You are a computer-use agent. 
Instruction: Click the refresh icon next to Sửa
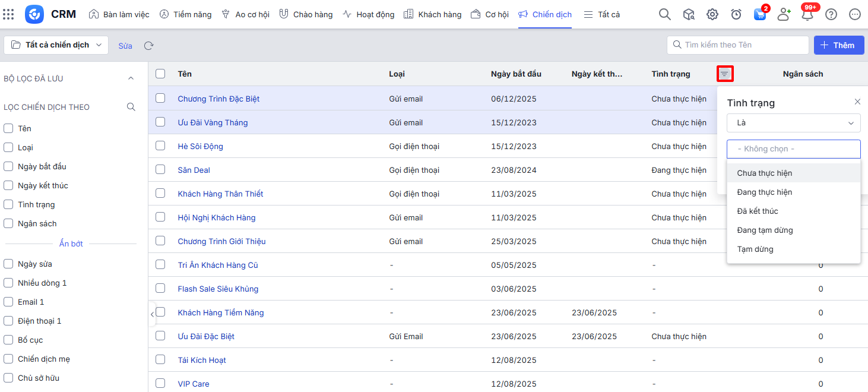coord(149,46)
